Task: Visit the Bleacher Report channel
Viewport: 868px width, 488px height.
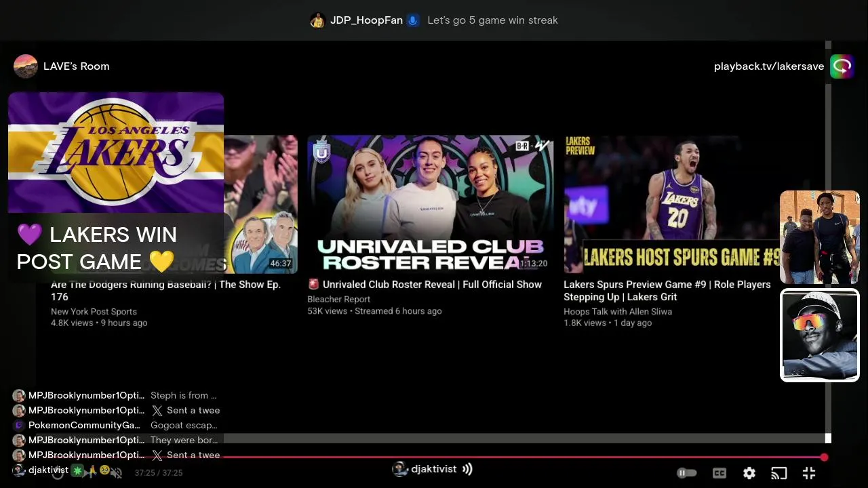Action: (x=338, y=299)
